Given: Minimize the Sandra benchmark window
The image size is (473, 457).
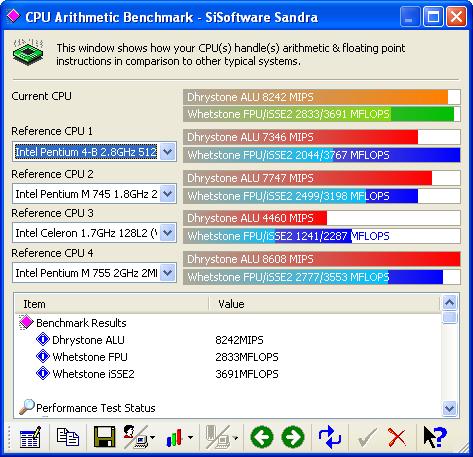Looking at the screenshot, I should (410, 16).
